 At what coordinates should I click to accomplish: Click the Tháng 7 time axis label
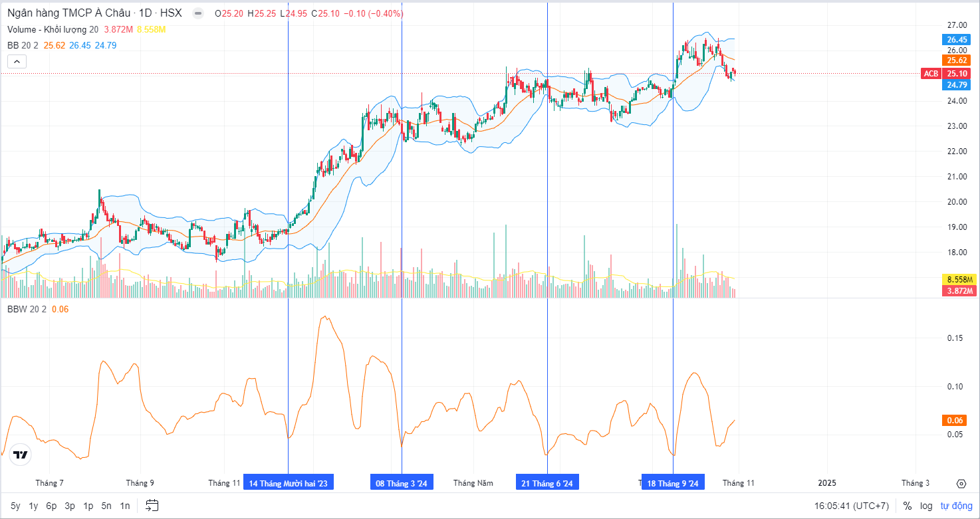[x=50, y=483]
